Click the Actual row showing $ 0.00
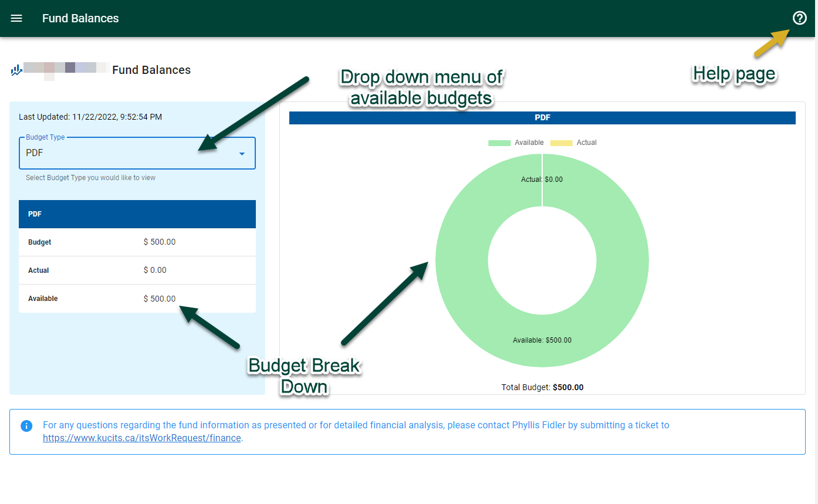 coord(137,270)
